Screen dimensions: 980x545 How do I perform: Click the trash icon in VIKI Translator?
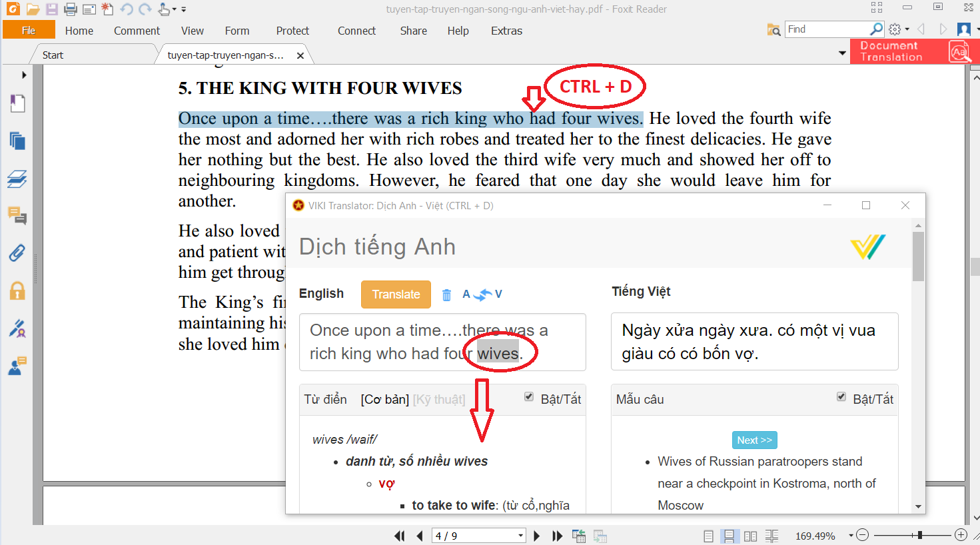tap(446, 294)
